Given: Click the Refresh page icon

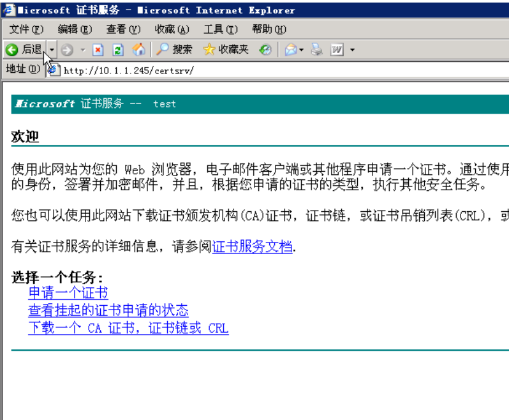Looking at the screenshot, I should click(118, 50).
